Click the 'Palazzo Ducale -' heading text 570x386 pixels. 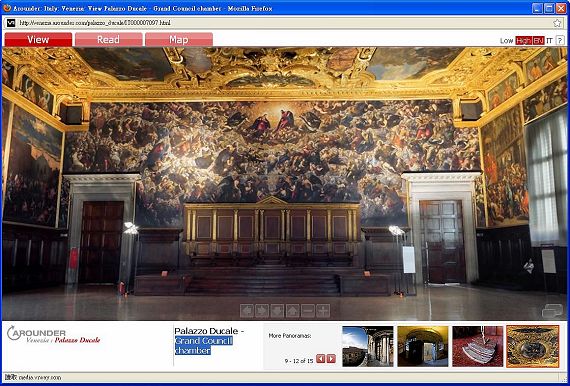pos(209,331)
